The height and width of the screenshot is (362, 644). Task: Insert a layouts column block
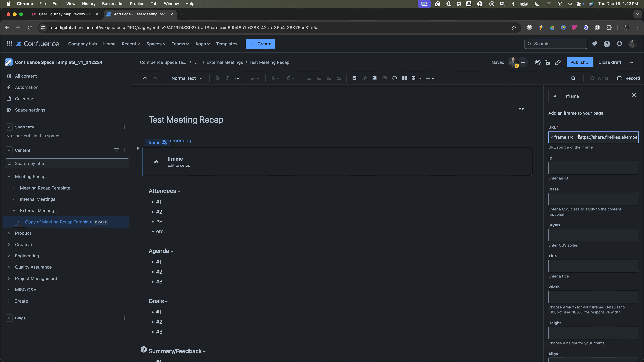(x=405, y=78)
